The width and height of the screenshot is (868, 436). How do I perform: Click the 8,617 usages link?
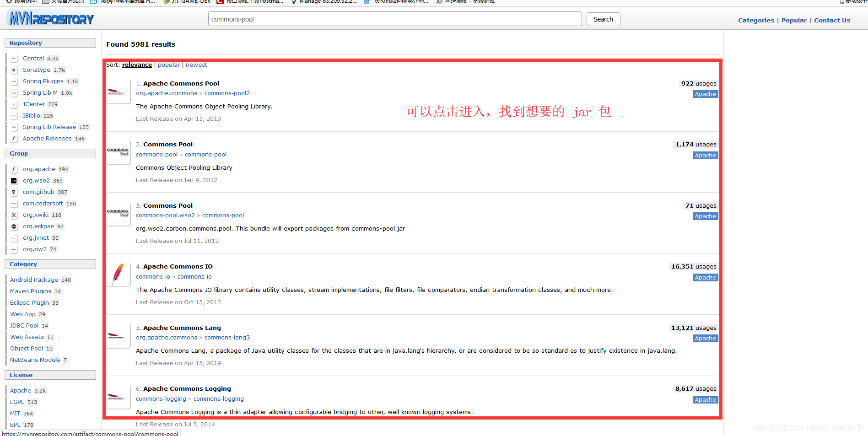click(695, 389)
